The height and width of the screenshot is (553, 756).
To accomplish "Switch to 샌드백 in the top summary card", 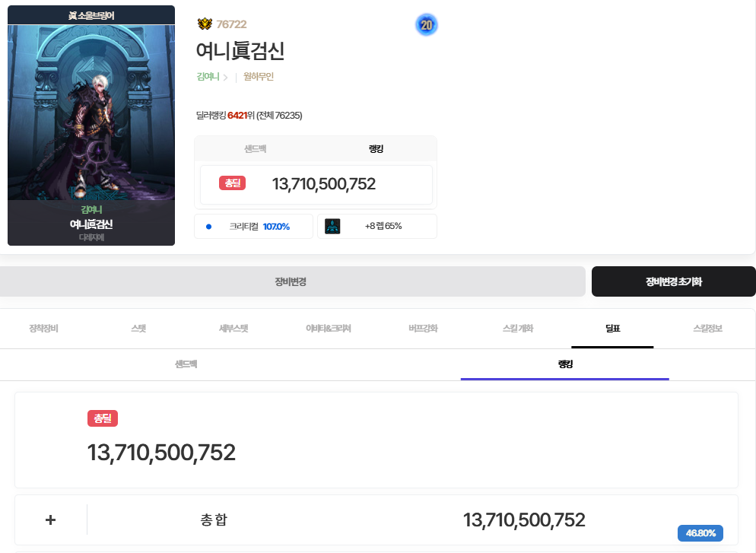I will click(x=255, y=148).
